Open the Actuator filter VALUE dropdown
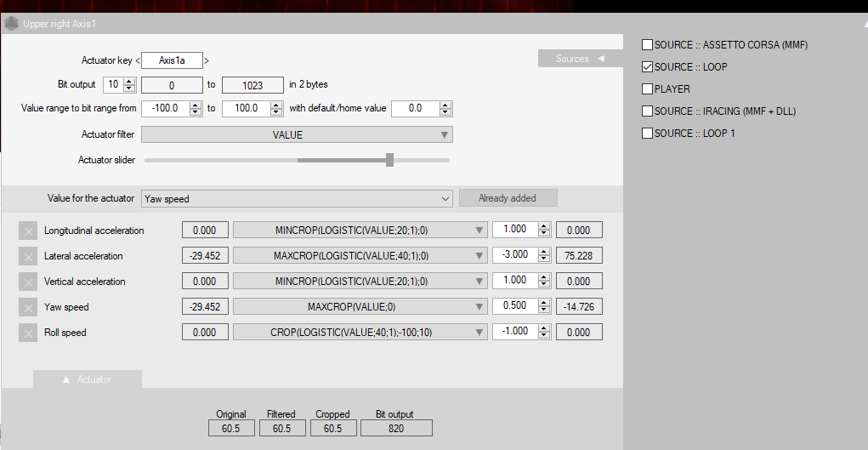The width and height of the screenshot is (868, 450). tap(297, 134)
